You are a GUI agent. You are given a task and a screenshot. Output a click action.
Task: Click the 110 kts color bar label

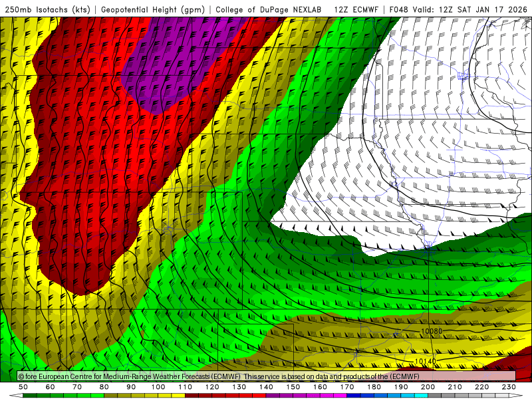[185, 387]
